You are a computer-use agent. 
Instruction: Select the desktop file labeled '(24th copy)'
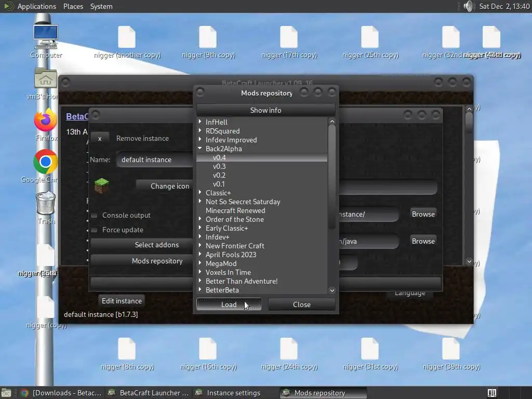tap(289, 349)
